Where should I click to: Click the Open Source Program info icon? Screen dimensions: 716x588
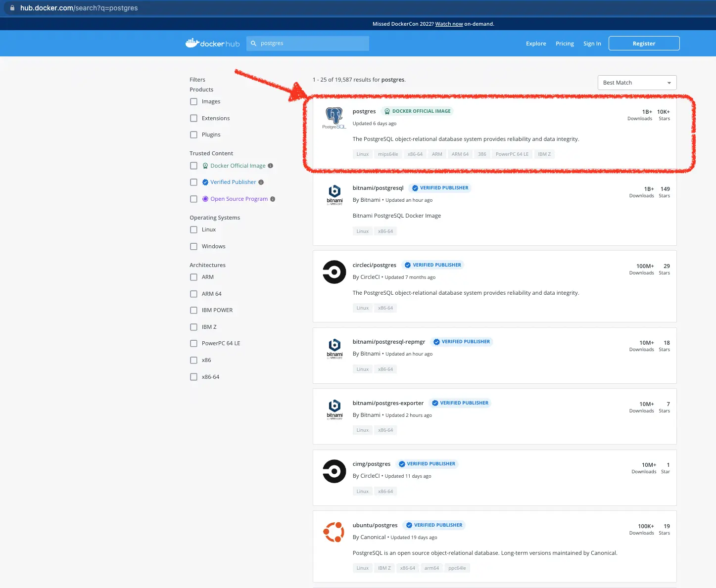coord(273,199)
